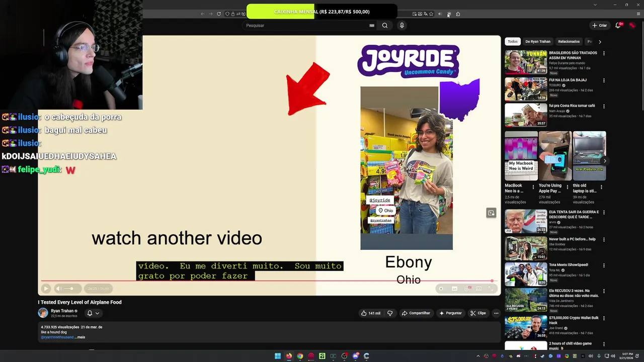
Task: Open options for Tota Meets IShowSpeed video
Action: click(604, 265)
